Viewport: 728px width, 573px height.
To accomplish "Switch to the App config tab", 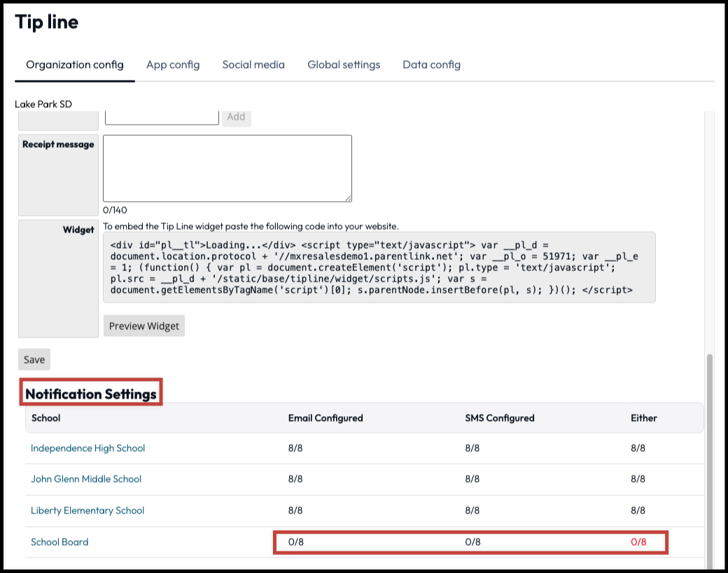I will pyautogui.click(x=173, y=64).
